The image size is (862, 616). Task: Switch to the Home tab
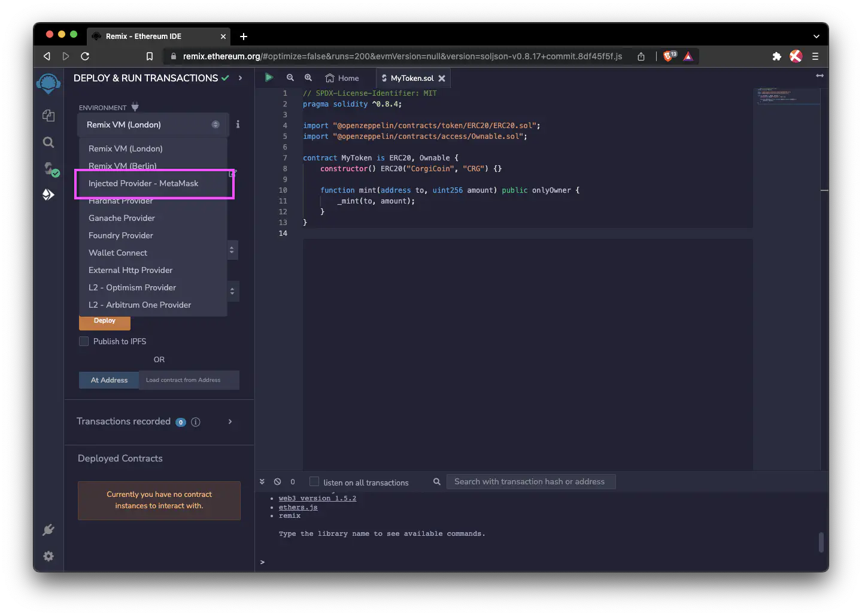coord(342,78)
